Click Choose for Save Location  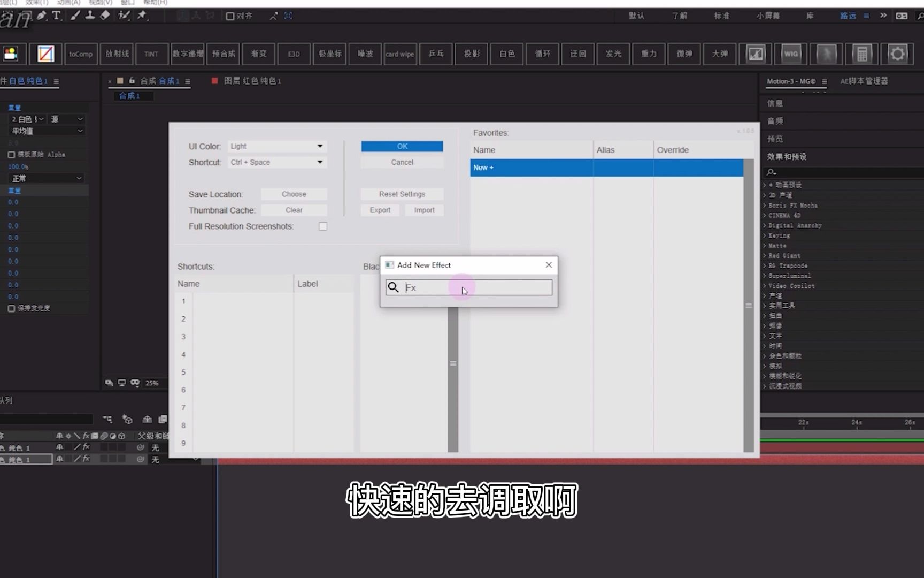click(x=294, y=194)
